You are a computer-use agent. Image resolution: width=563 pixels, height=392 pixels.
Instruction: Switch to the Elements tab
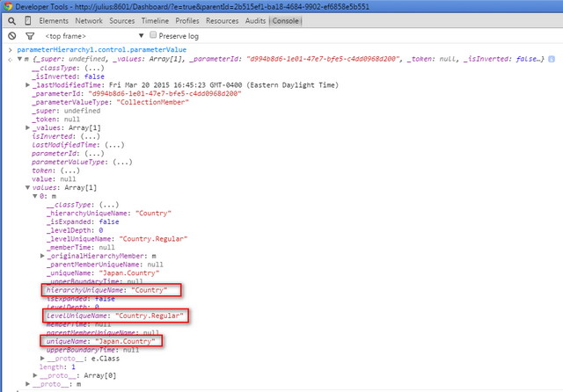coord(54,20)
